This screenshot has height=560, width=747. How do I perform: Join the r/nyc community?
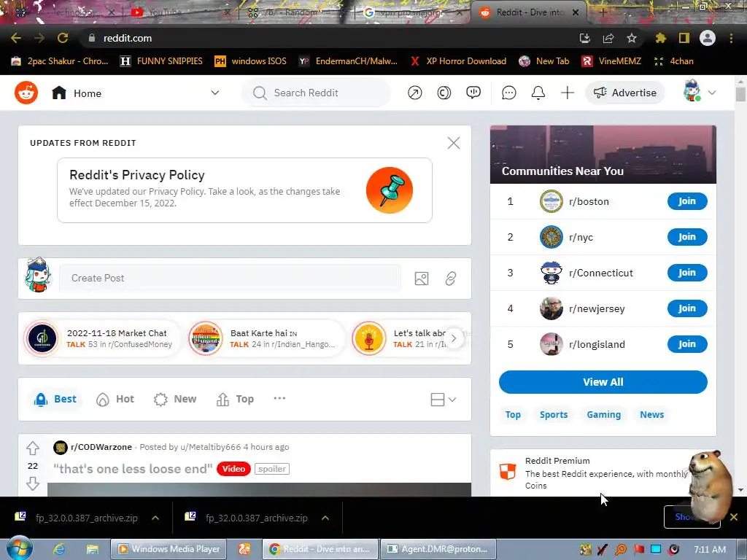pos(687,237)
